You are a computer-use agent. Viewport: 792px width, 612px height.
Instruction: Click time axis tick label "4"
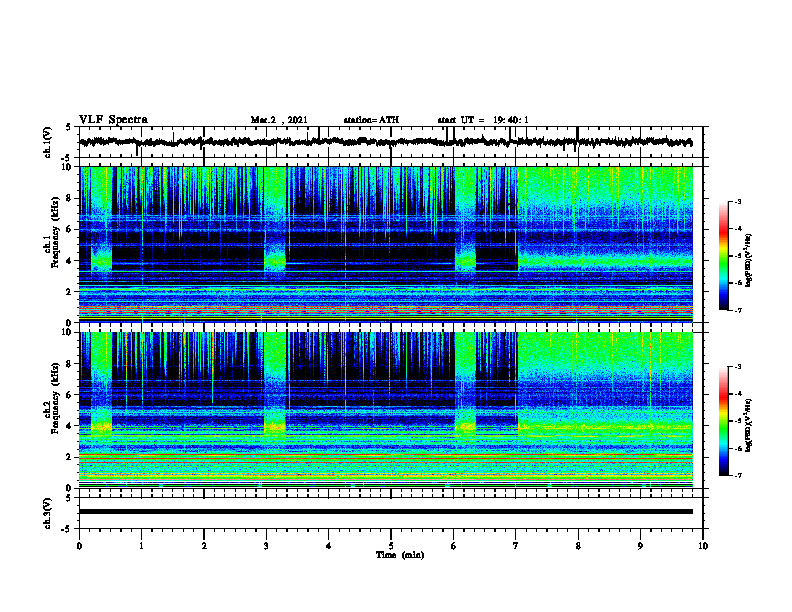[x=329, y=546]
